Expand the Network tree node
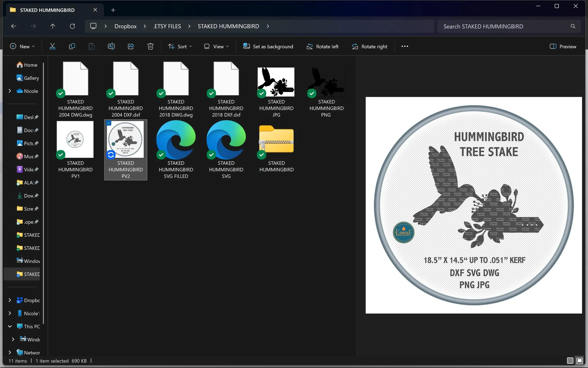 pos(10,352)
